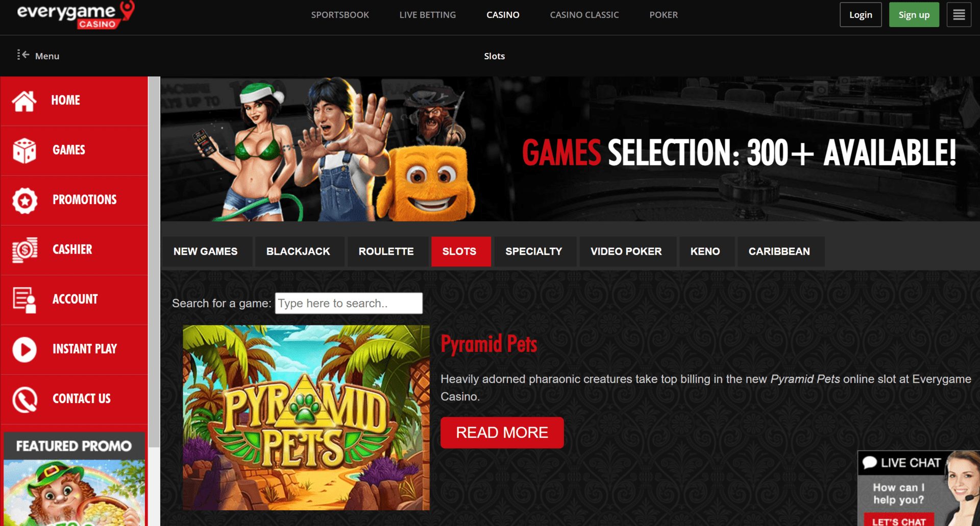Collapse the sidebar with Menu toggle

(x=38, y=55)
